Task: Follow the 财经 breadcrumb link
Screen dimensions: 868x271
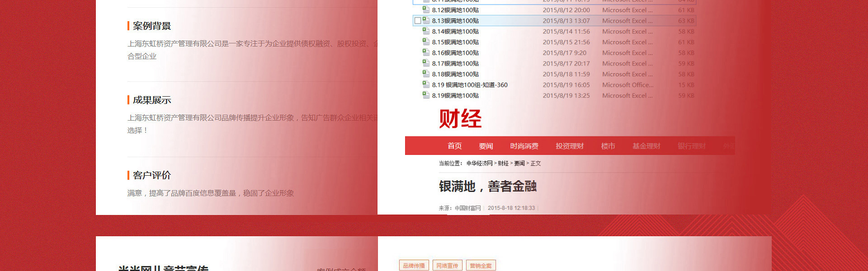Action: (x=503, y=164)
